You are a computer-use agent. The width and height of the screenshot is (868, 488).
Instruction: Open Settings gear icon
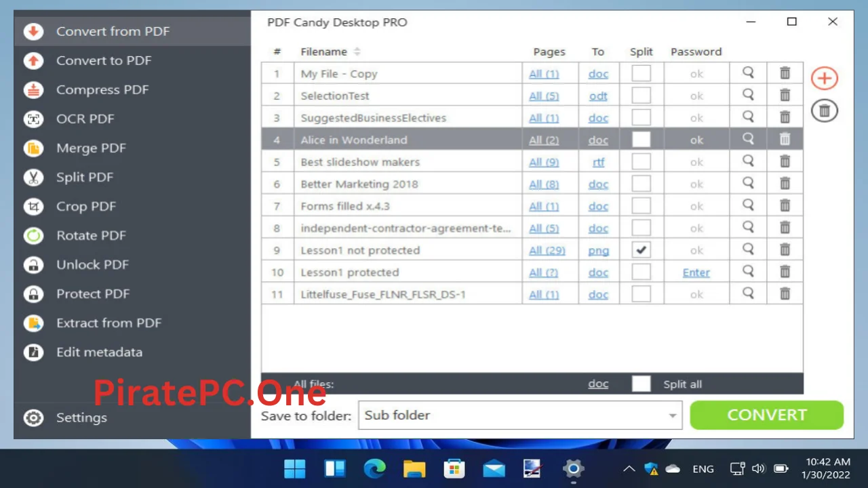[33, 418]
